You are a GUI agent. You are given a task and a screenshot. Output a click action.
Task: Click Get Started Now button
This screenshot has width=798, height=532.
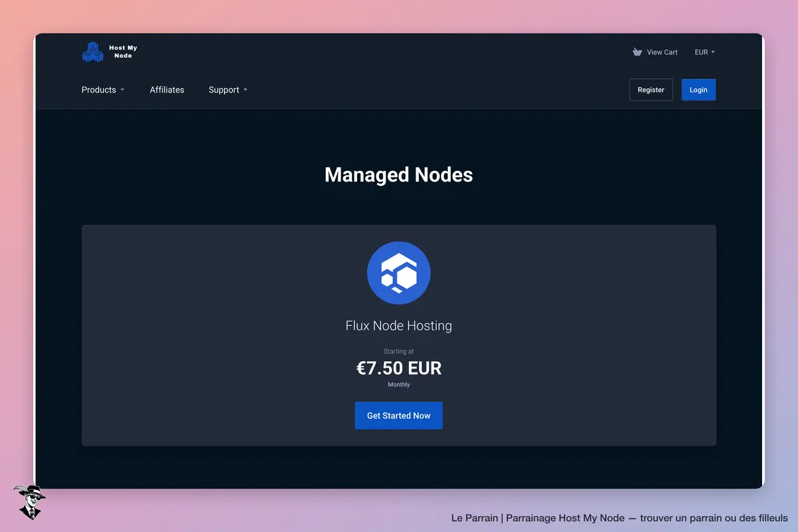click(x=399, y=416)
